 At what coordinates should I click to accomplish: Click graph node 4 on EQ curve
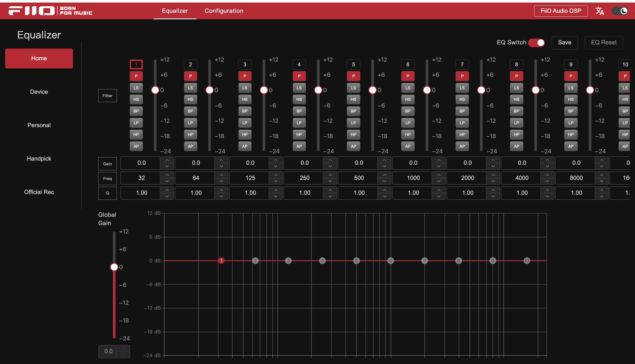[322, 261]
